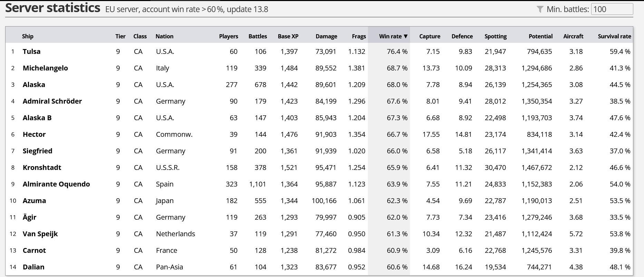This screenshot has width=644, height=277.
Task: Open the Tulsa ship entry
Action: pyautogui.click(x=31, y=51)
